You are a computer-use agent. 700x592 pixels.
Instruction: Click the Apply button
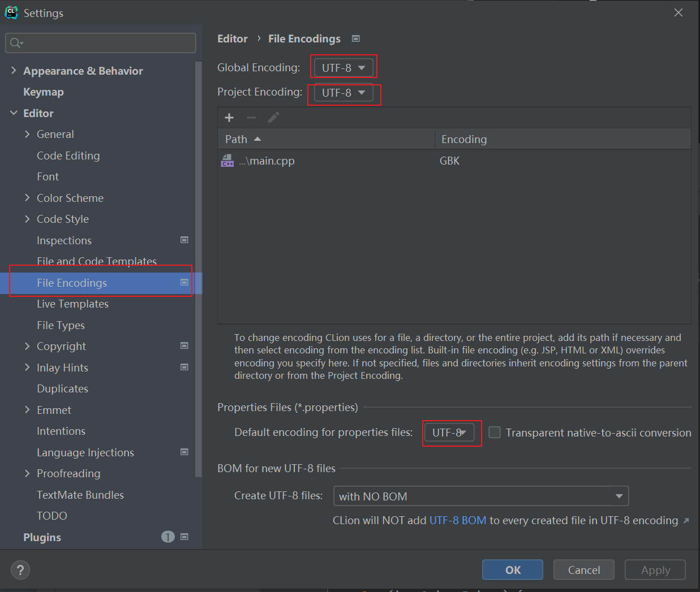655,570
